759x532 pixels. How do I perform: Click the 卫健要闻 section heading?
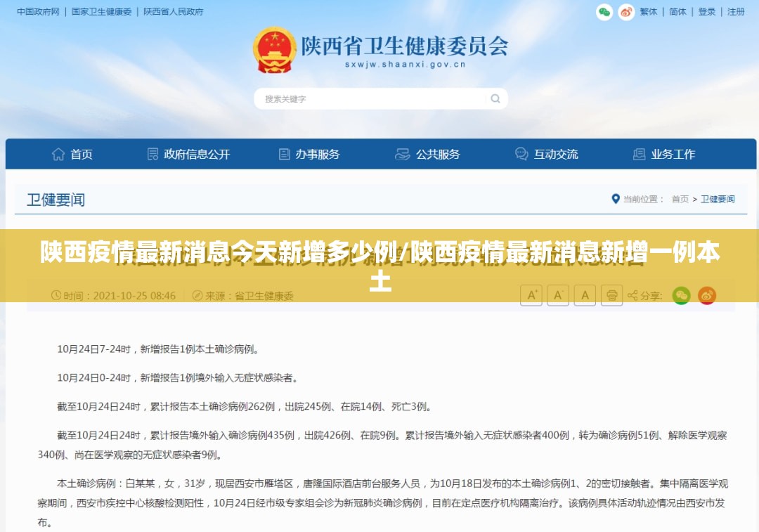(56, 200)
